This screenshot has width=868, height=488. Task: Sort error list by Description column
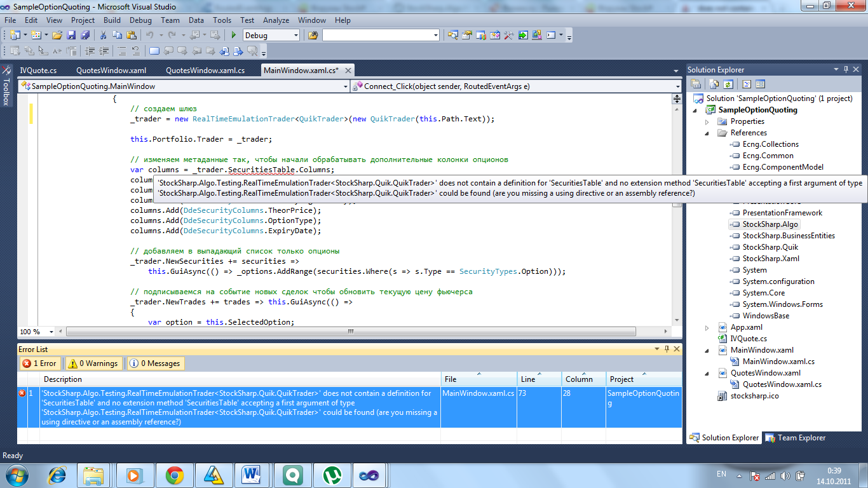tap(240, 379)
